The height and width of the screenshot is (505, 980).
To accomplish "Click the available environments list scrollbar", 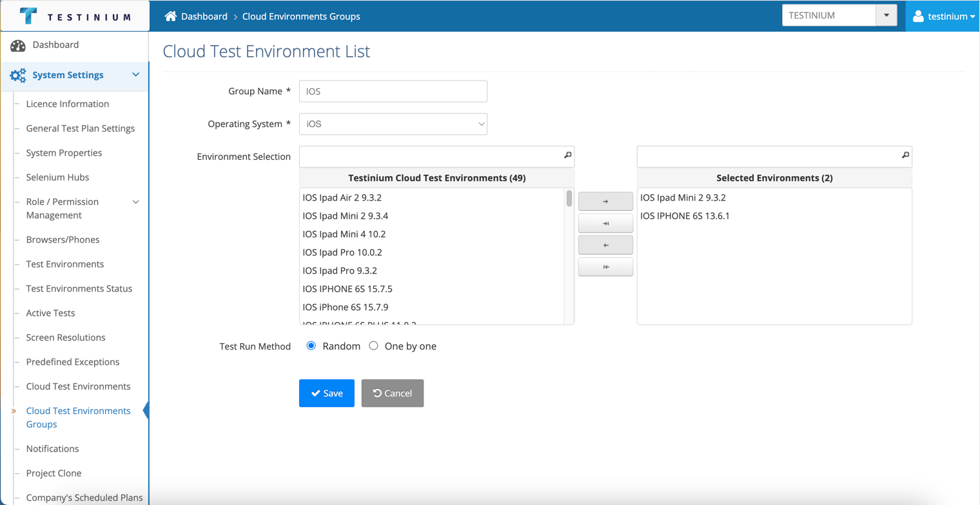I will [569, 199].
